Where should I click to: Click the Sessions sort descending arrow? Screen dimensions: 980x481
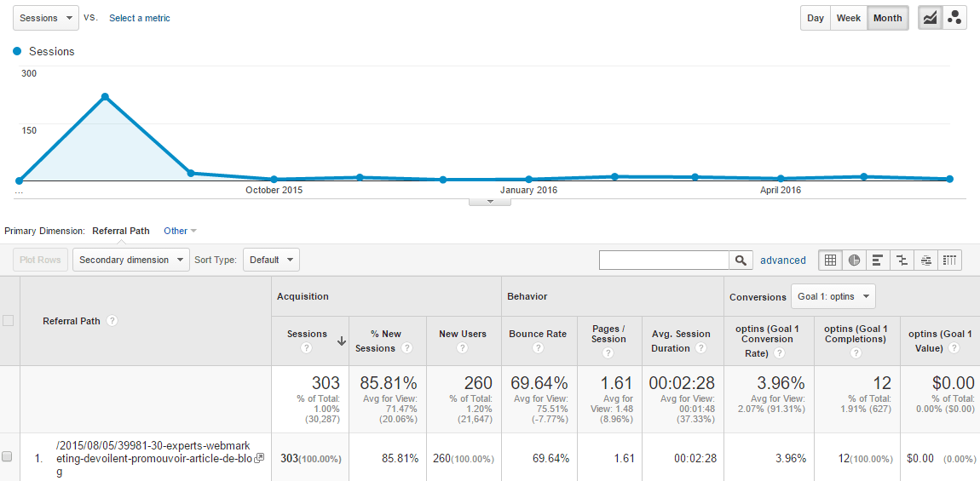[341, 341]
